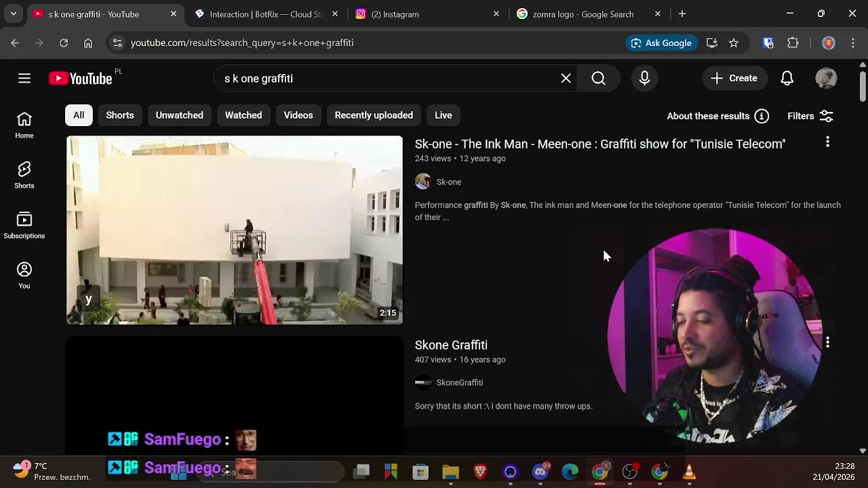Image resolution: width=868 pixels, height=488 pixels.
Task: Click the Chrome address bar URL
Action: pos(242,43)
